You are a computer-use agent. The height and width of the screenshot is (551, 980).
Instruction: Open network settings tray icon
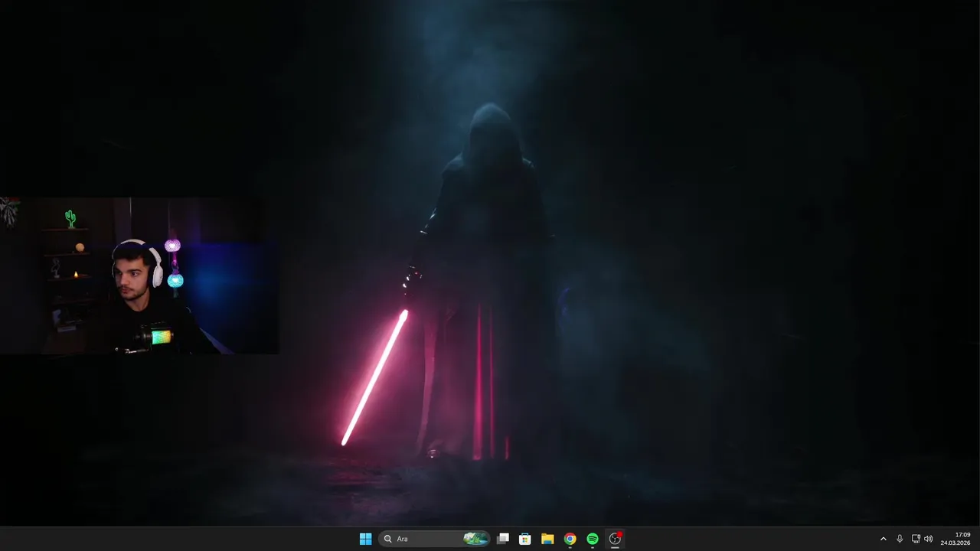916,539
